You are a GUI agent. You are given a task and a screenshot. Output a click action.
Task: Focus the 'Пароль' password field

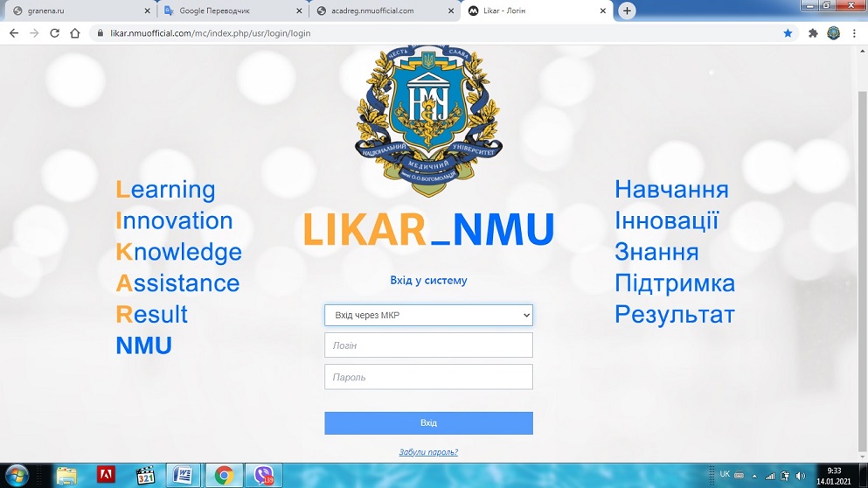[428, 377]
